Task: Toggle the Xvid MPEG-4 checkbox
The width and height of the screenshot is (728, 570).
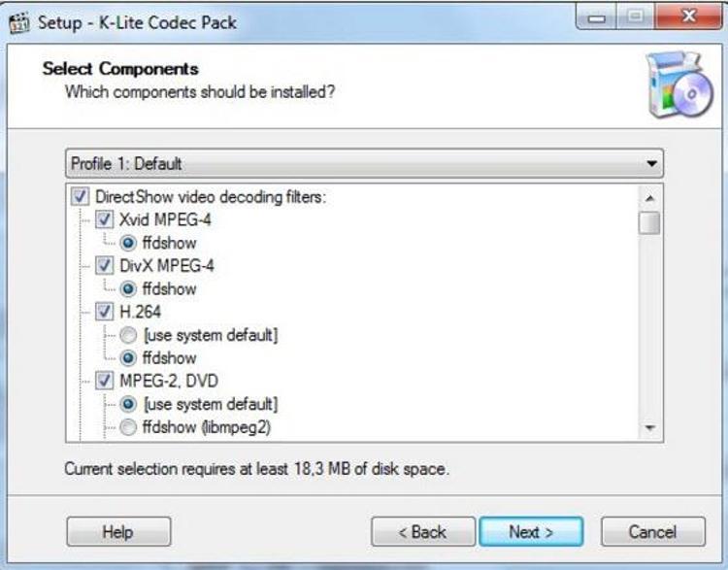Action: 105,220
